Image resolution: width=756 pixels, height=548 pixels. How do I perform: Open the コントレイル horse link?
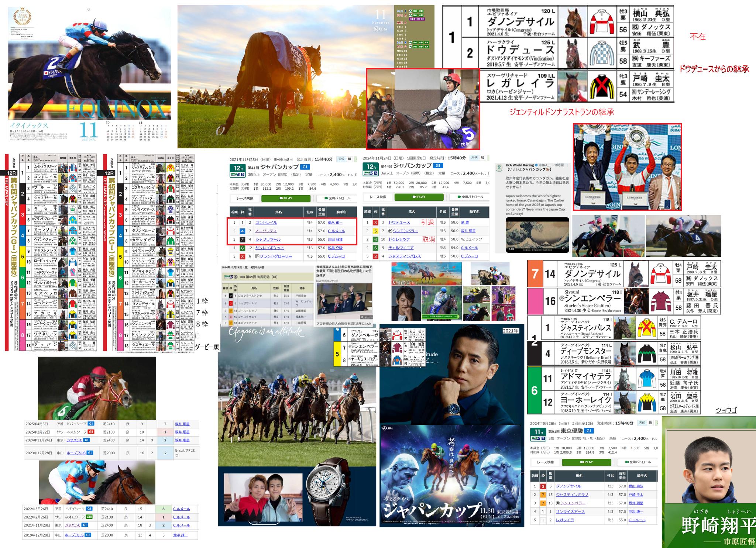266,223
